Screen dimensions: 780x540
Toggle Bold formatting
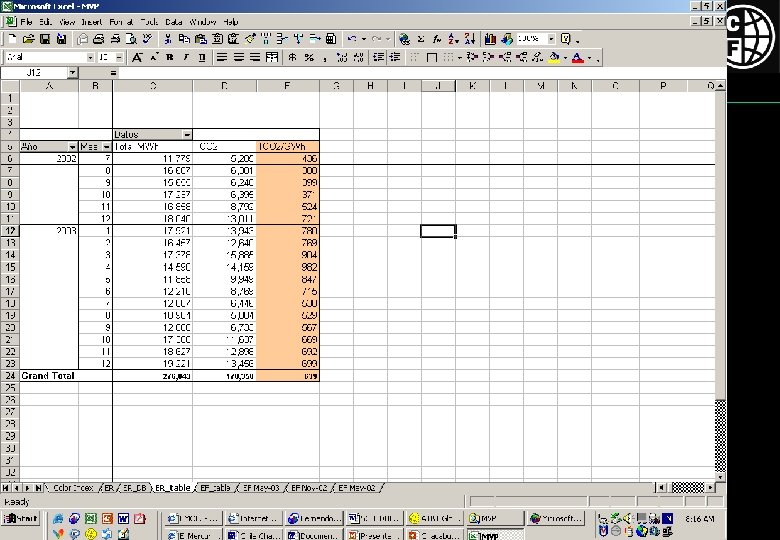pos(170,58)
